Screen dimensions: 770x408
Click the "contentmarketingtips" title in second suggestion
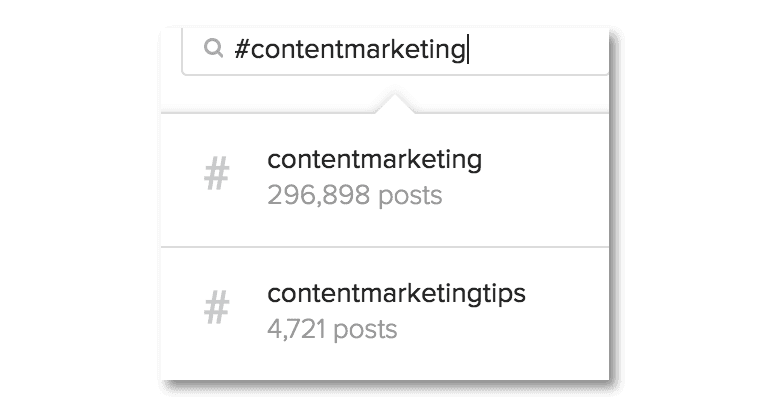tap(396, 294)
